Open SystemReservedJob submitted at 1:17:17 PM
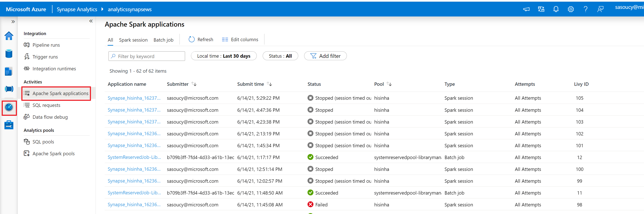Image resolution: width=644 pixels, height=214 pixels. pos(134,157)
